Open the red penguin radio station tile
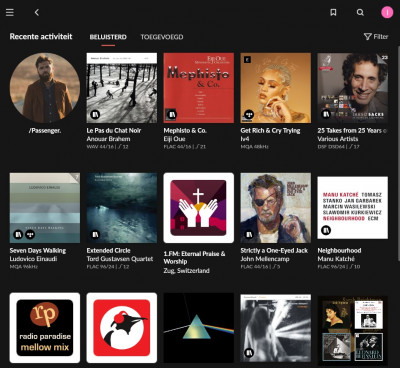This screenshot has height=368, width=400. (122, 328)
